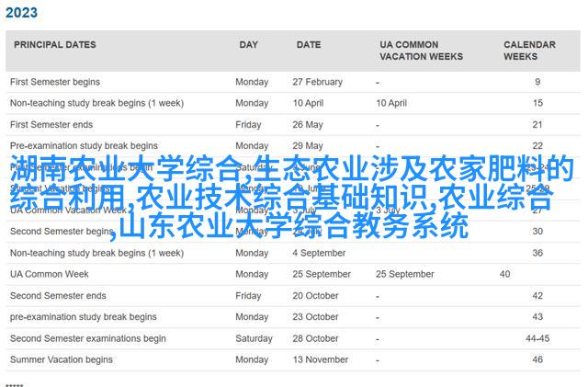The image size is (588, 387).
Task: Click calendar week "46" cell
Action: click(537, 360)
